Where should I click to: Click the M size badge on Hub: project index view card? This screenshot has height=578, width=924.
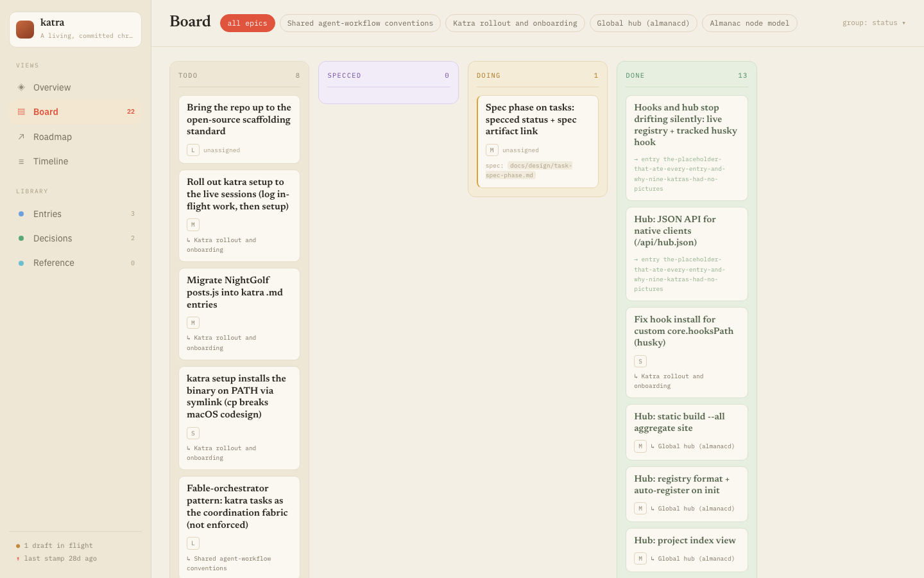point(640,559)
